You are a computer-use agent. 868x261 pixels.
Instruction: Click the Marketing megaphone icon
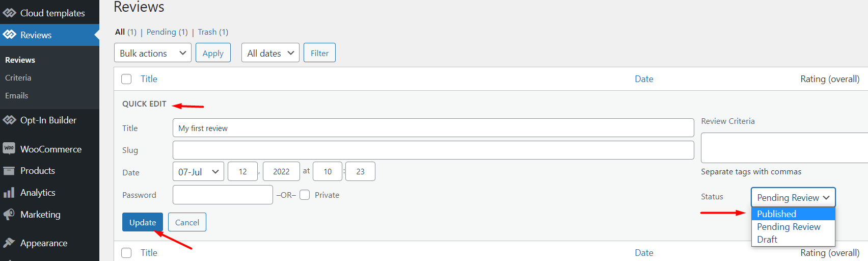point(9,215)
